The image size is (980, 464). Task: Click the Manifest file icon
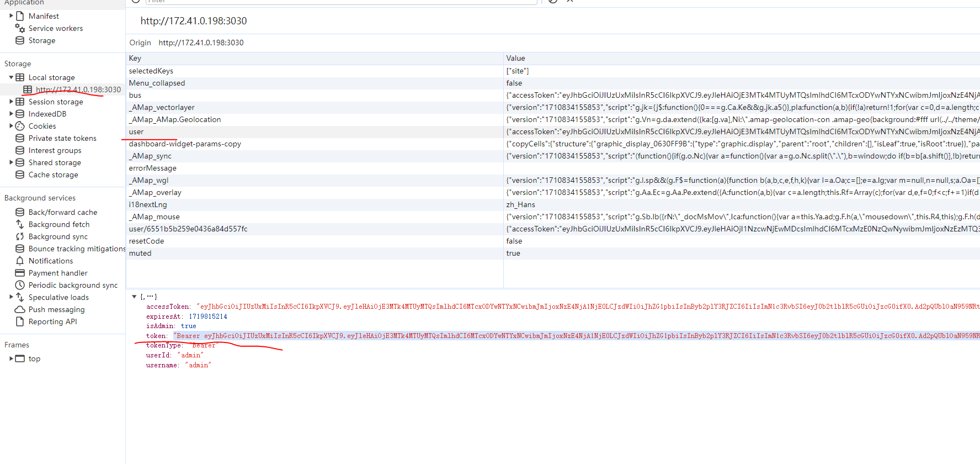20,16
